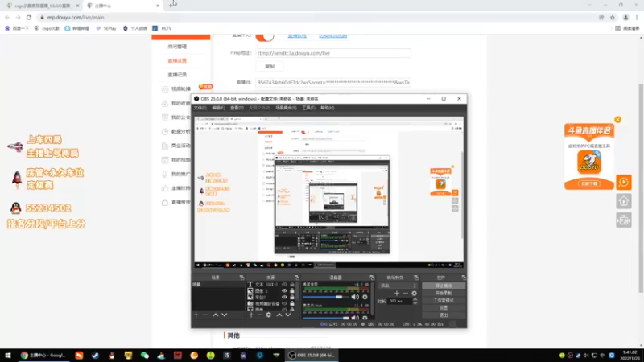Screen dimensions: 644x362
Task: Open the 淡出 transition dropdown
Action: click(x=398, y=286)
